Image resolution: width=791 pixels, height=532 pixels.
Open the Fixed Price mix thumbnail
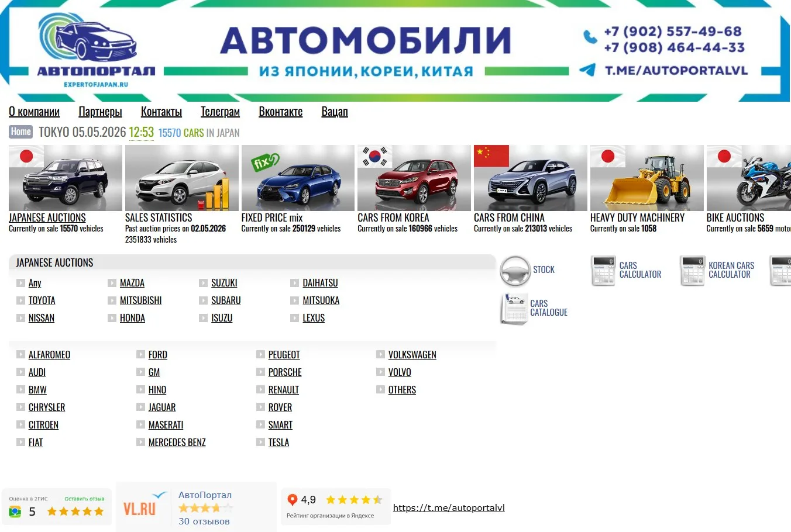(x=298, y=178)
